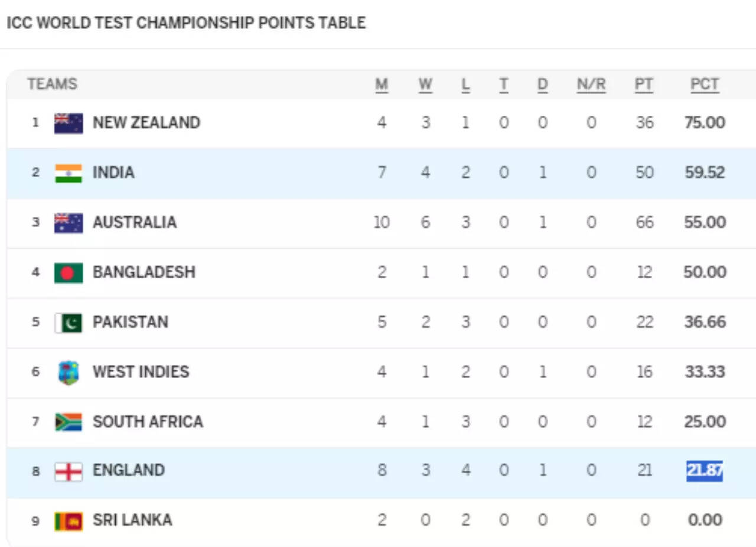Viewport: 756px width, 547px height.
Task: Click the Pakistan flag icon
Action: [x=69, y=323]
